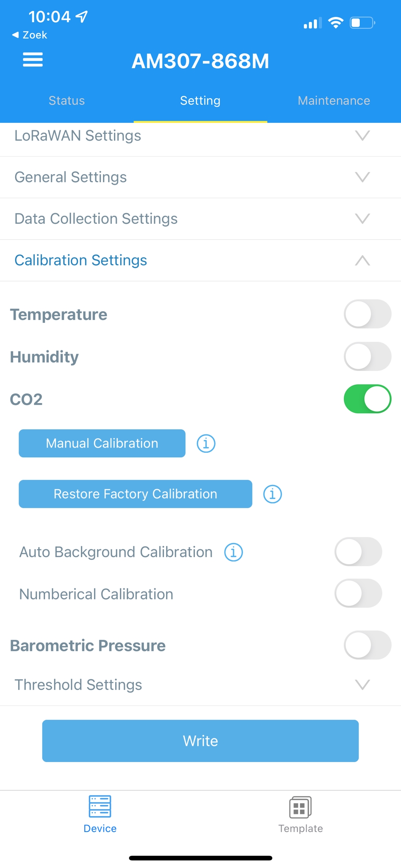Image resolution: width=401 pixels, height=868 pixels.
Task: Enable Auto Background Calibration switch
Action: pyautogui.click(x=358, y=551)
